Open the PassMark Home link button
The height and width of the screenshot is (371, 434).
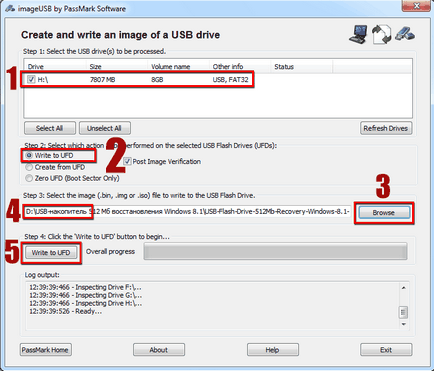point(46,350)
